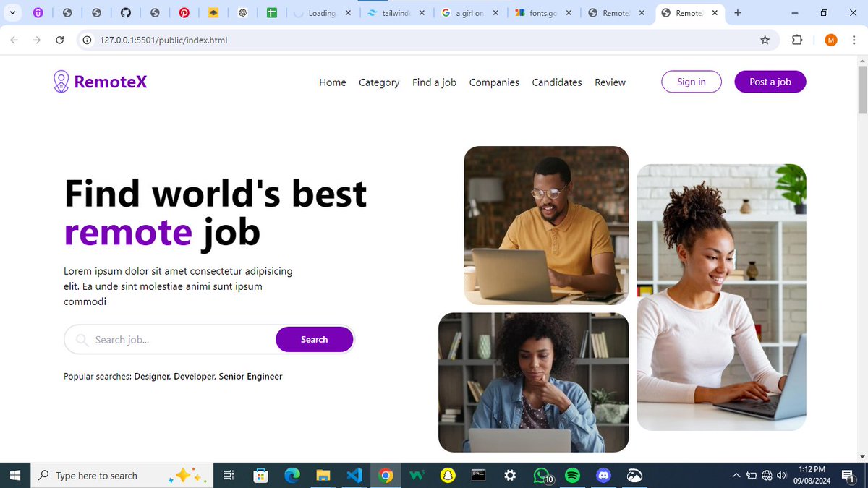The width and height of the screenshot is (868, 488).
Task: Click the magnifier icon in the job search box
Action: tap(82, 340)
